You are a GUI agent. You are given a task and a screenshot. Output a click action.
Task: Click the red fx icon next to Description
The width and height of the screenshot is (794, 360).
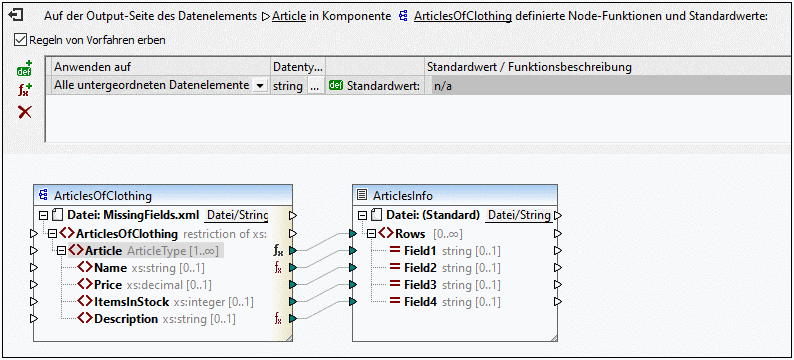point(278,318)
